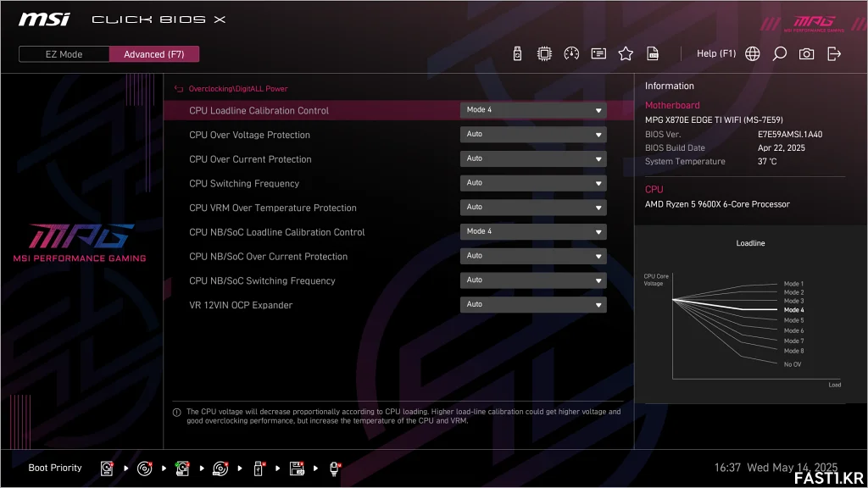This screenshot has height=488, width=868.
Task: Click AMD Ryzen 5 9600X processor name
Action: coord(717,204)
